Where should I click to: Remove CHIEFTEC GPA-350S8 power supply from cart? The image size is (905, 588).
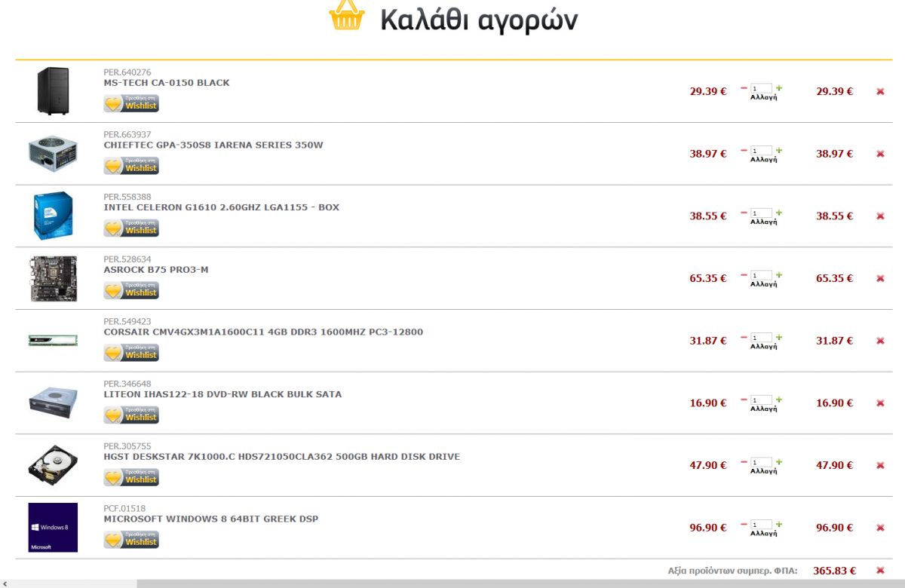(880, 154)
